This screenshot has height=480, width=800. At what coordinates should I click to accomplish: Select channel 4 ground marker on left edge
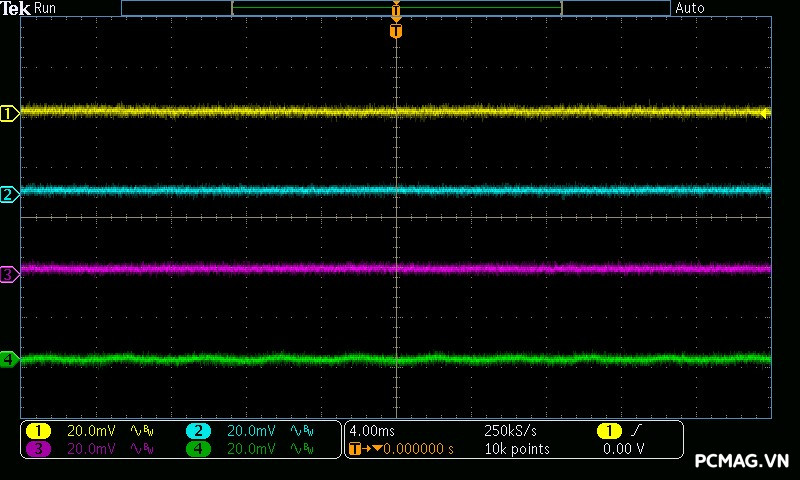pos(9,359)
